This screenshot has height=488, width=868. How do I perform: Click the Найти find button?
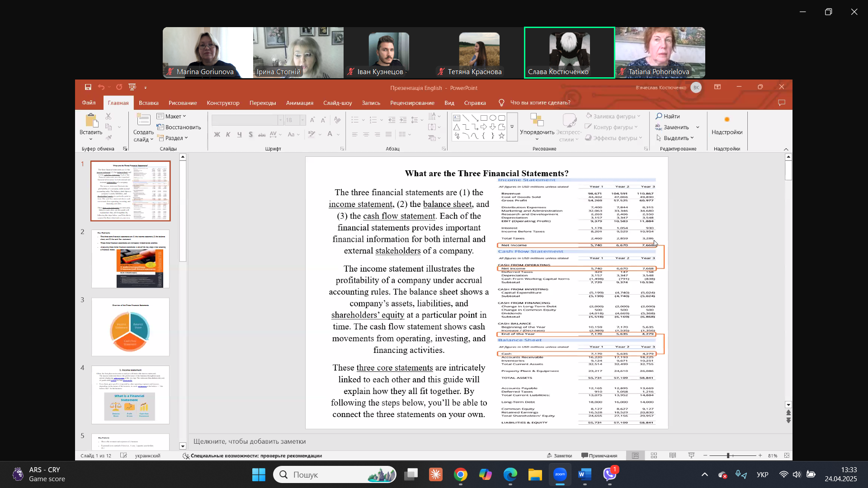(x=668, y=116)
